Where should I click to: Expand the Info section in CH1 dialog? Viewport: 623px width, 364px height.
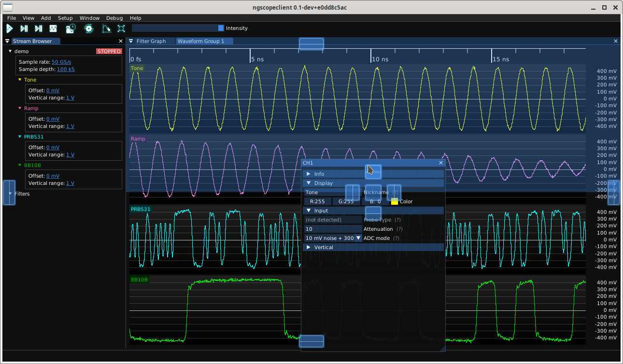[373, 174]
